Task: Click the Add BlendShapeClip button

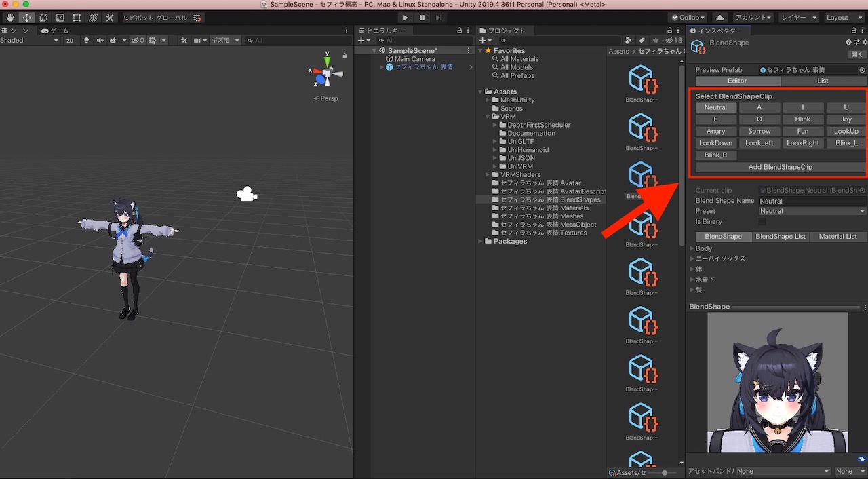Action: click(x=780, y=167)
